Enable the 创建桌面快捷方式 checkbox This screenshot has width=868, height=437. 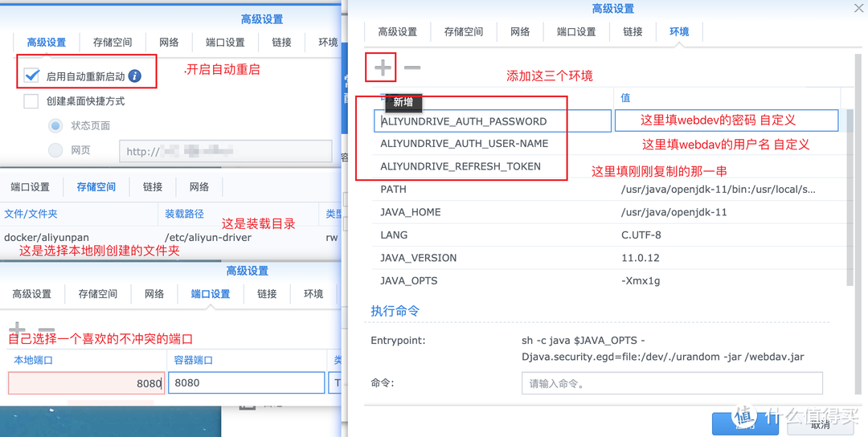[31, 100]
